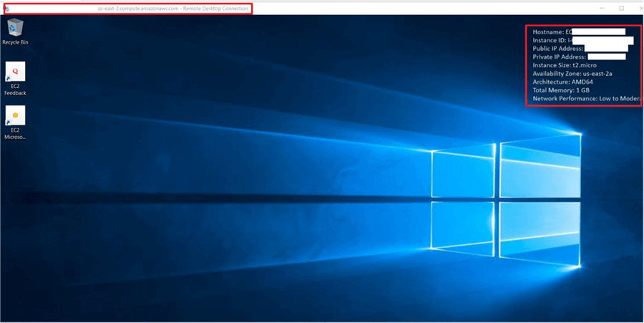Click the 'Total Memory: 1 GB' text
Image resolution: width=644 pixels, height=323 pixels.
pos(561,90)
